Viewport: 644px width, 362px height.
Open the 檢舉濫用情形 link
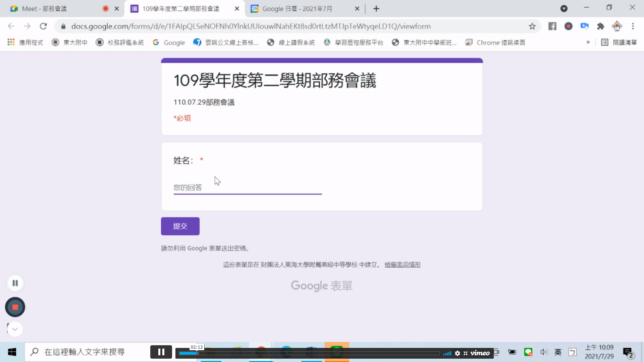402,265
